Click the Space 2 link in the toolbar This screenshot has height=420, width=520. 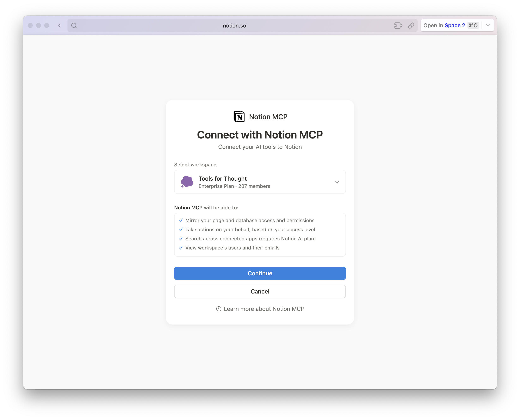click(454, 25)
